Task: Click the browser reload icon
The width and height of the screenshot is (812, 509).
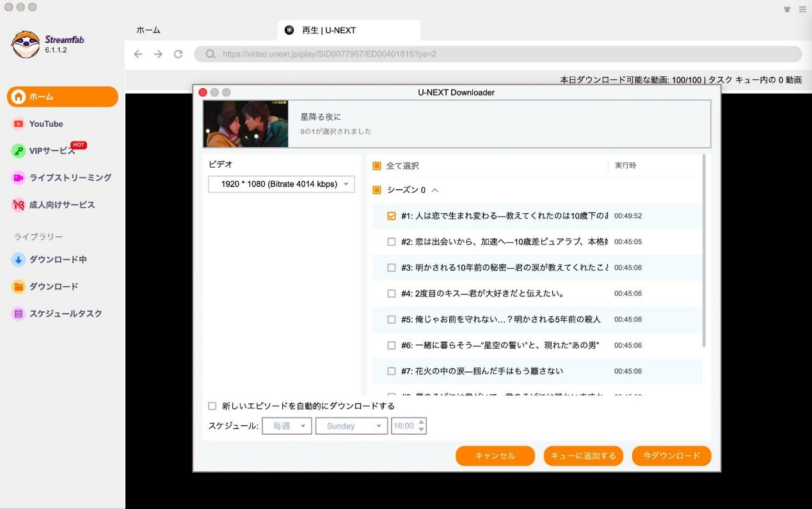Action: [178, 54]
